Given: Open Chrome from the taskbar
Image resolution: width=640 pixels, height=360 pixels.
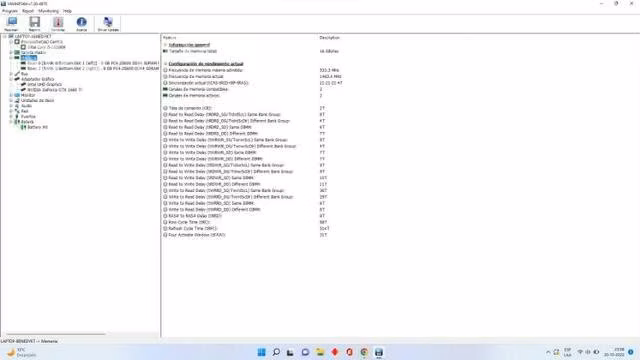Looking at the screenshot, I should pos(364,352).
